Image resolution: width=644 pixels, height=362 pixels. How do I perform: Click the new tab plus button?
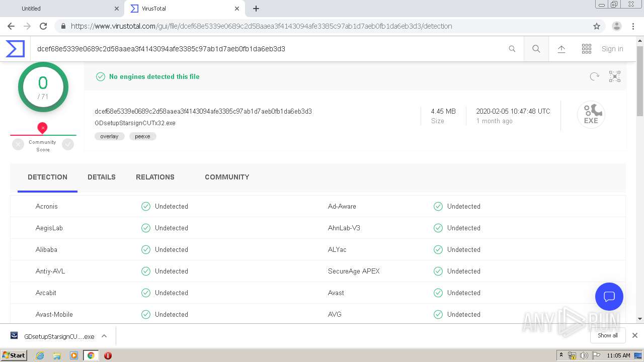pos(256,9)
